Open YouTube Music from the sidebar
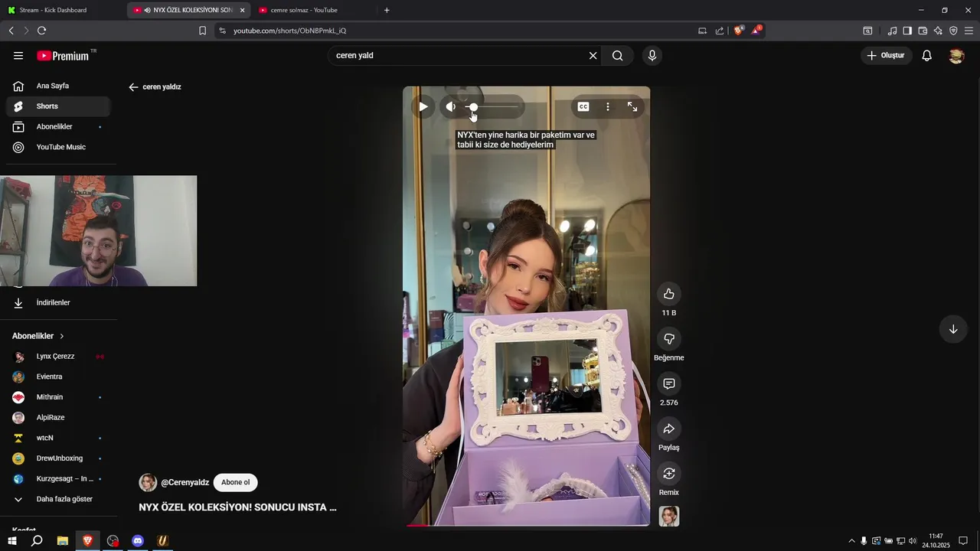 [58, 147]
